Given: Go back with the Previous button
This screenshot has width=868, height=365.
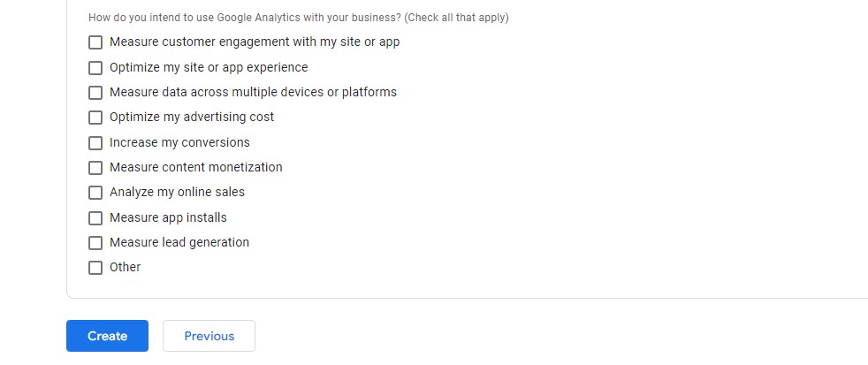Looking at the screenshot, I should click(209, 336).
